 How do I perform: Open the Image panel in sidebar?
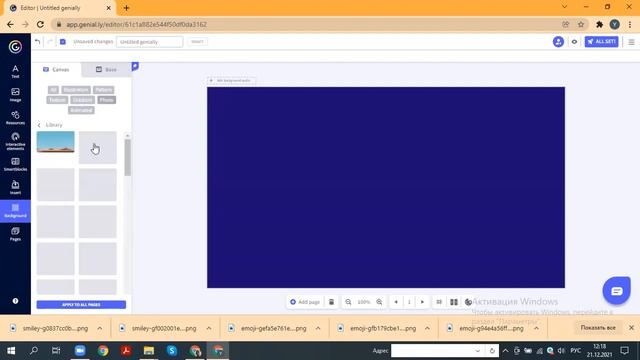pos(15,95)
